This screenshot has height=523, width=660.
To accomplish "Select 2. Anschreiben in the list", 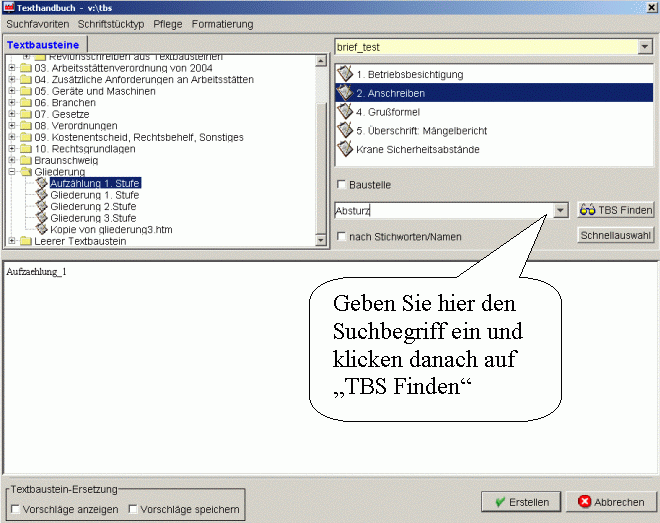I will (494, 93).
